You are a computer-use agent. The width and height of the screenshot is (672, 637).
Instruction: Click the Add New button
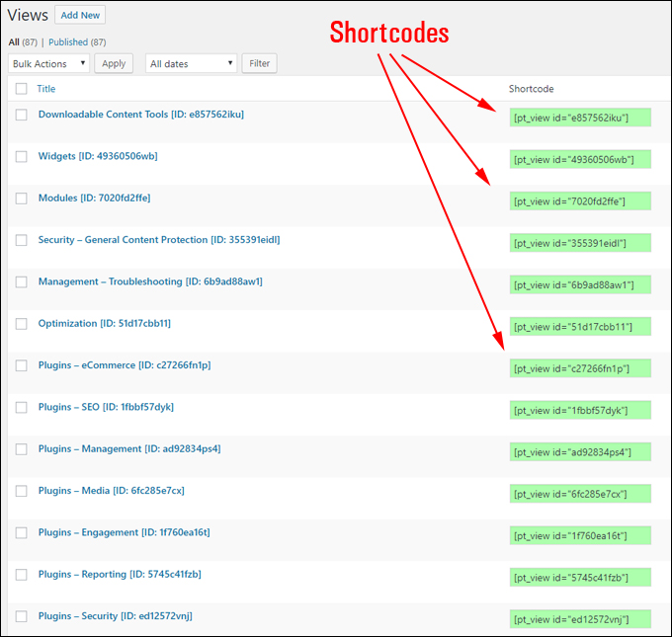tap(80, 15)
